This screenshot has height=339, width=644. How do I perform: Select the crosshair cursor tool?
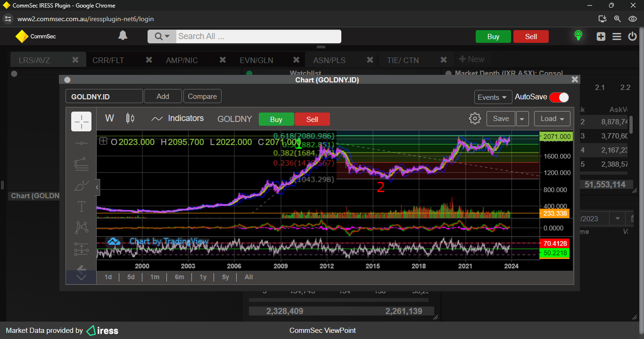pos(81,121)
